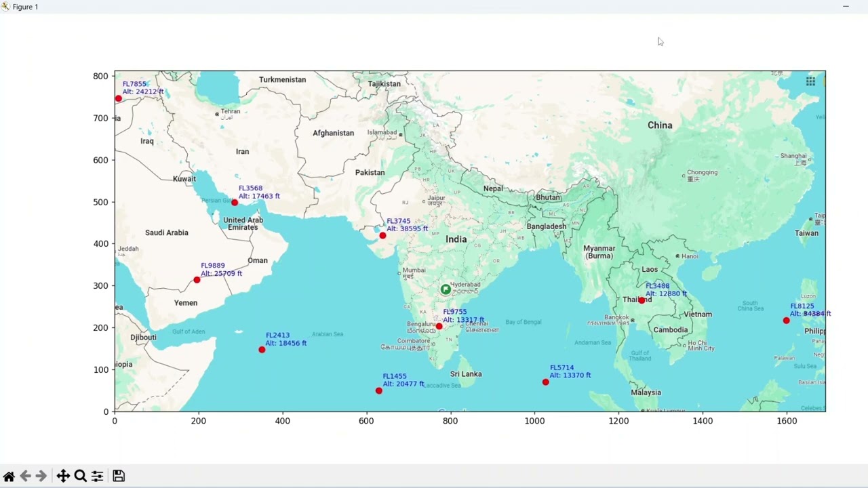Click the Home reset view icon

click(x=9, y=476)
